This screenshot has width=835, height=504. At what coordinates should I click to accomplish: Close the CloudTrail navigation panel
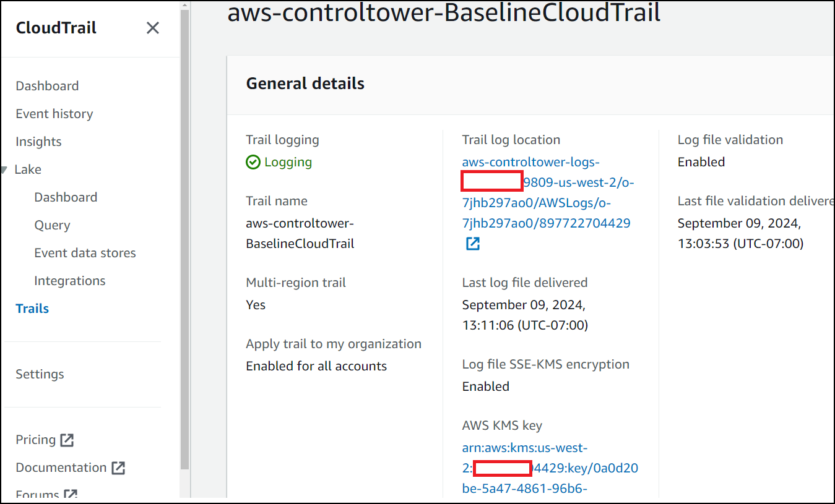(152, 28)
